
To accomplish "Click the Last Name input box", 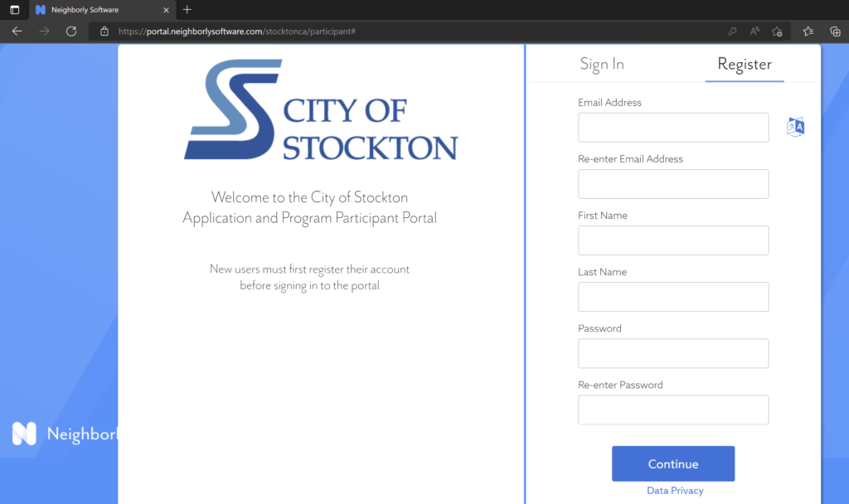I will pyautogui.click(x=673, y=297).
